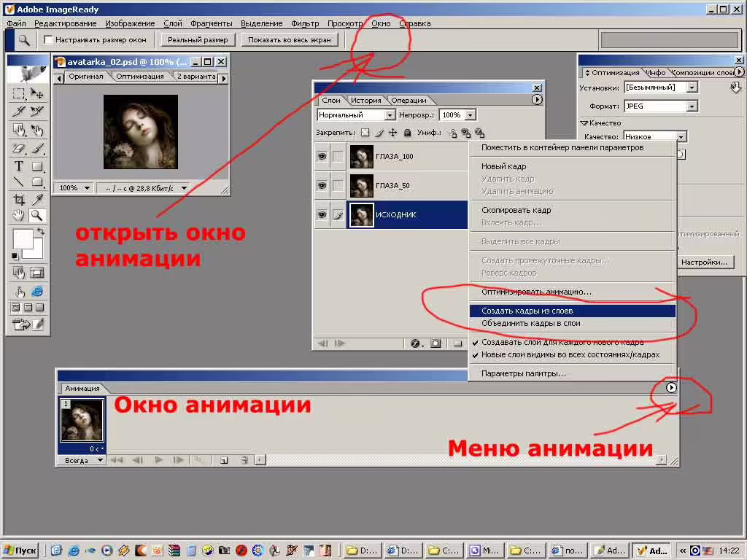Toggle link box of ГЛАЗА_100 layer
747x560 pixels.
338,156
